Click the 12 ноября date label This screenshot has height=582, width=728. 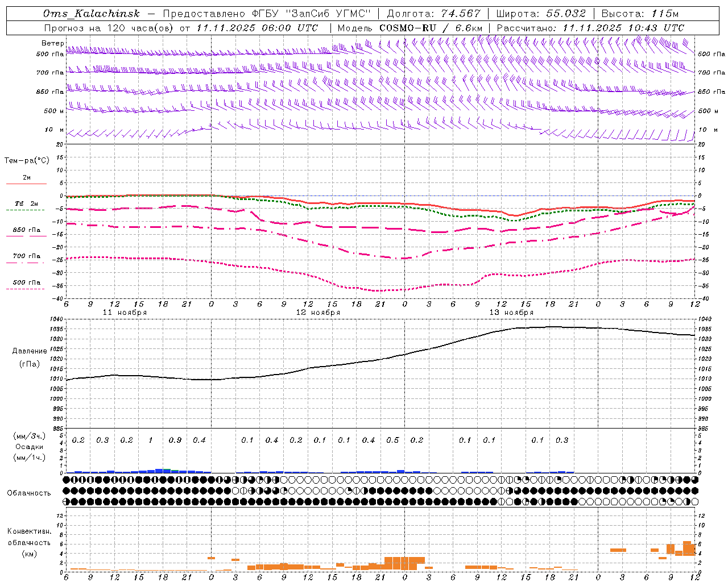click(x=318, y=313)
